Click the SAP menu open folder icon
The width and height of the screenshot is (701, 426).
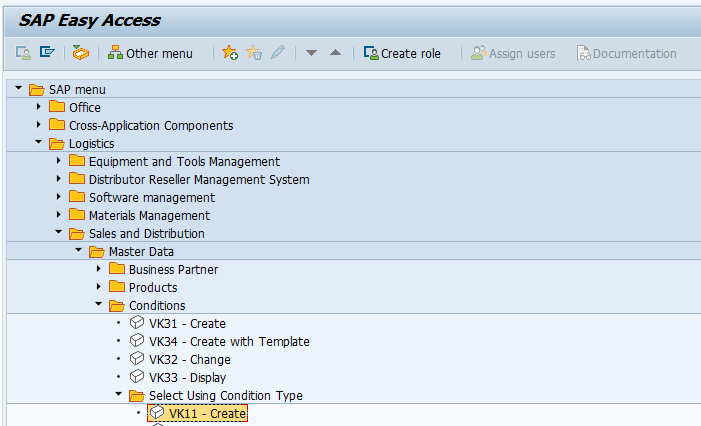tap(37, 90)
